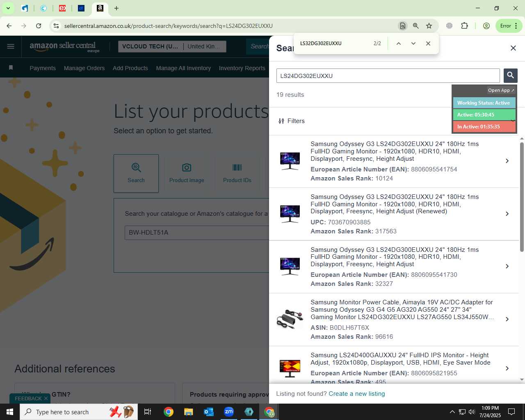Open Add Products menu
Image resolution: width=525 pixels, height=420 pixels.
pyautogui.click(x=130, y=68)
